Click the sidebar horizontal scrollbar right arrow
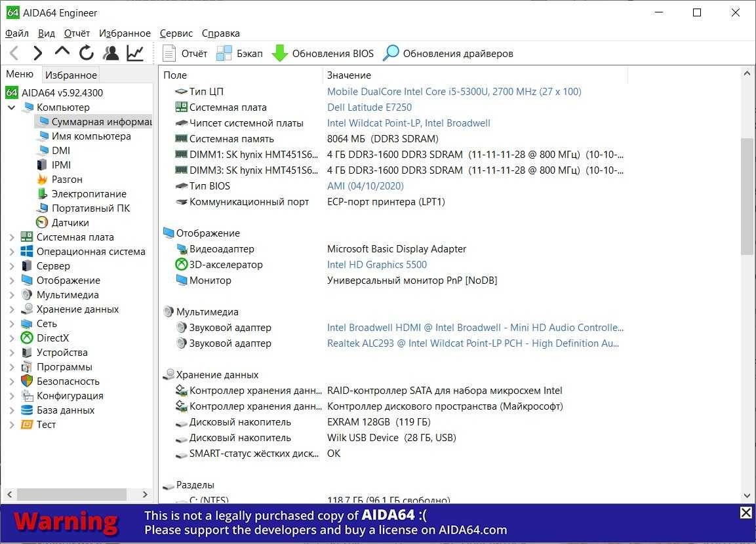Viewport: 756px width, 544px height. click(x=145, y=494)
